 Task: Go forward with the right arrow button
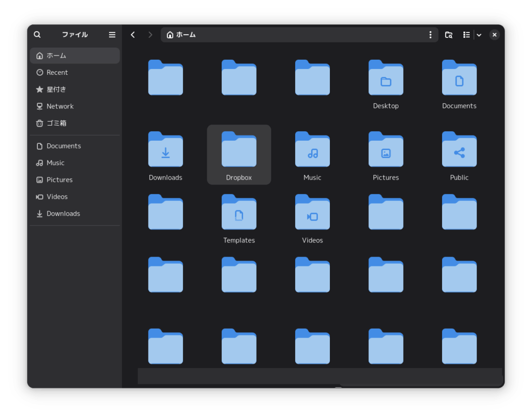[150, 35]
